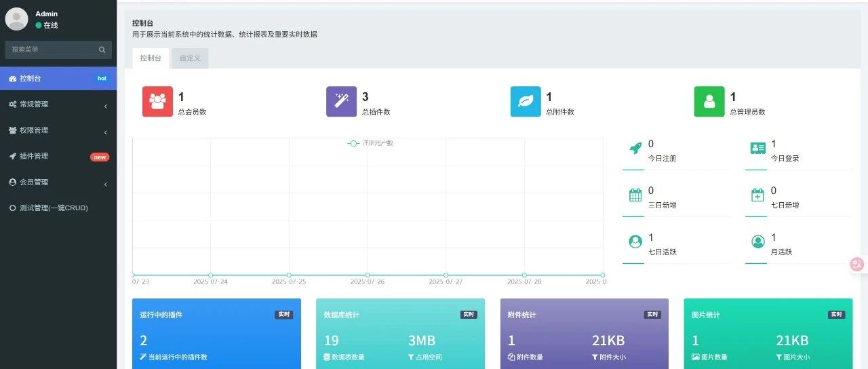Viewport: 868px width, 369px height.
Task: Click the gears icon beside 常规管理
Action: click(12, 104)
